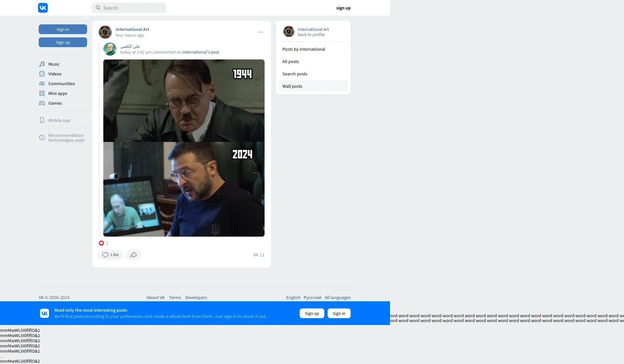
Task: Select the Music note icon
Action: click(x=42, y=64)
